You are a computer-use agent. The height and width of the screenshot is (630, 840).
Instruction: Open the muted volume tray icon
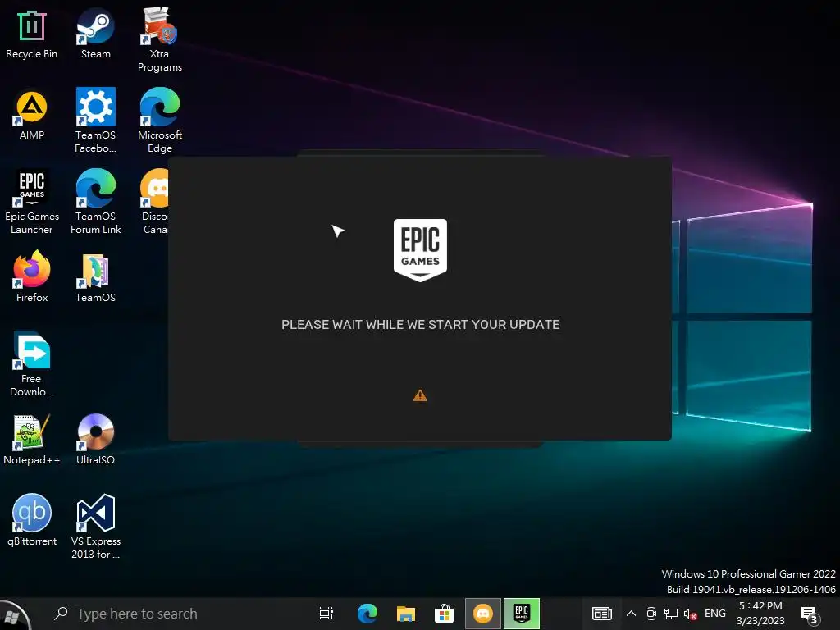coord(690,614)
